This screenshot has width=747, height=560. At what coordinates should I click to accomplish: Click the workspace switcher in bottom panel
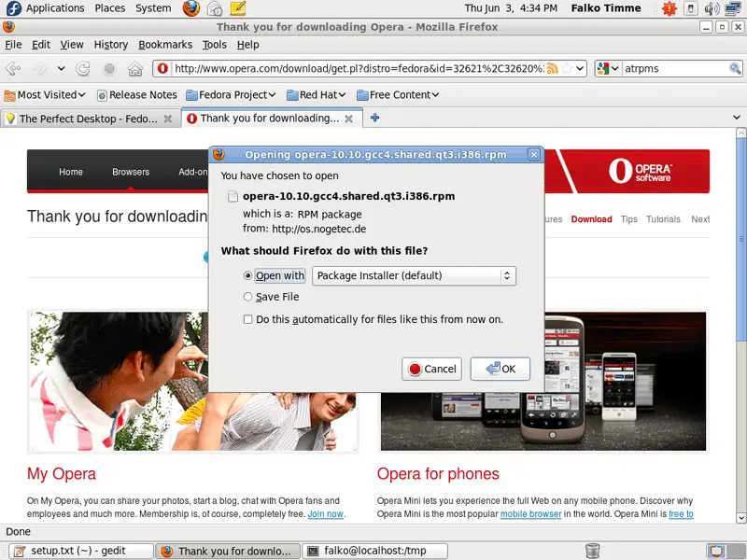726,551
